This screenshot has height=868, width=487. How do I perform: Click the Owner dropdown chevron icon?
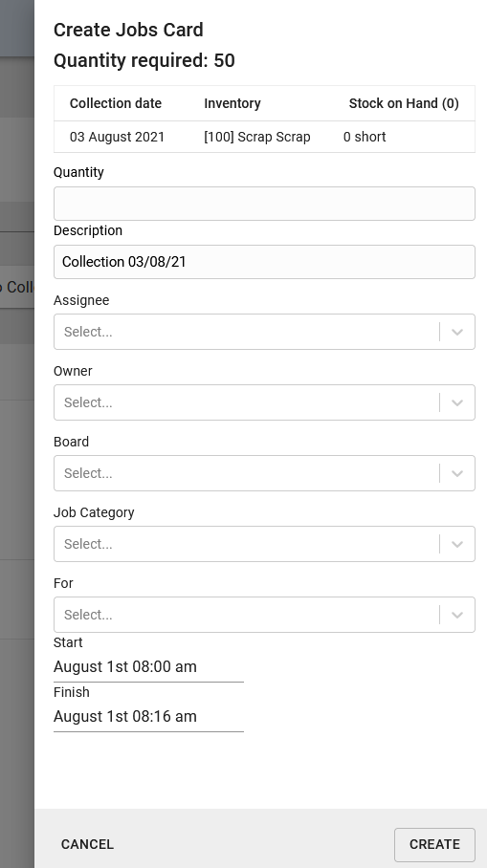pos(457,403)
